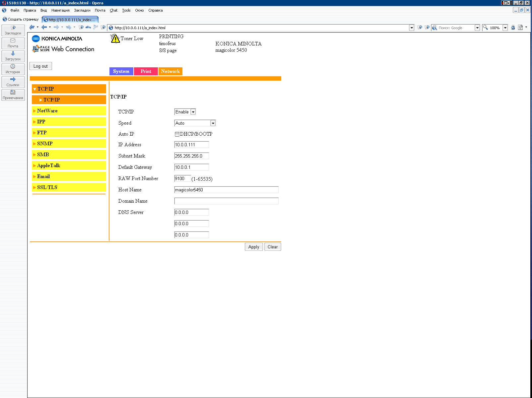Click the Clear button
Viewport: 532px width, 398px height.
point(273,247)
